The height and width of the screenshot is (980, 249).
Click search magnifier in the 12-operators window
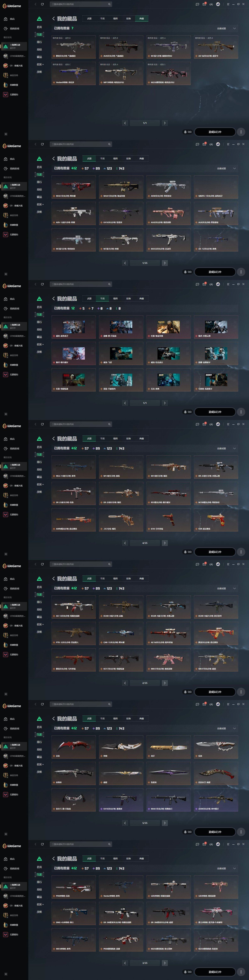click(109, 284)
